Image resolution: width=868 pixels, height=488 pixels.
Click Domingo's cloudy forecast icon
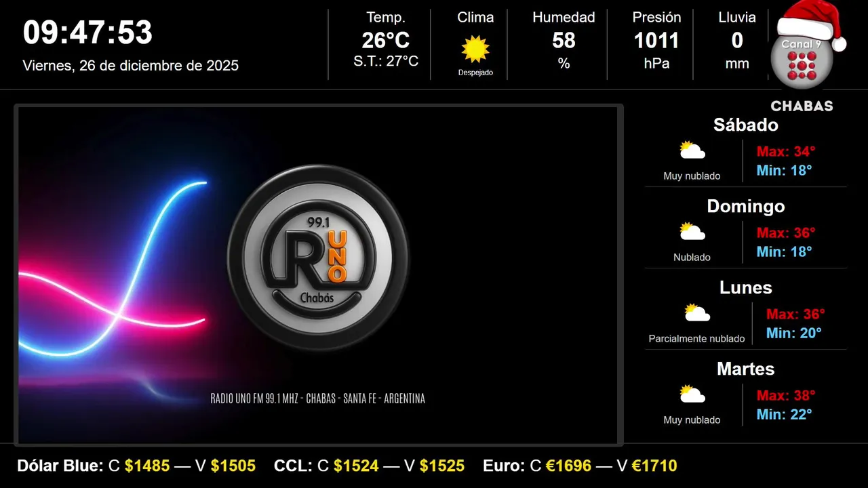click(692, 232)
